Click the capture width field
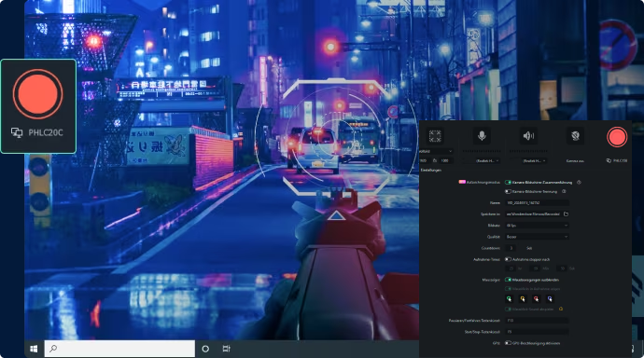This screenshot has width=644, height=358. (425, 160)
